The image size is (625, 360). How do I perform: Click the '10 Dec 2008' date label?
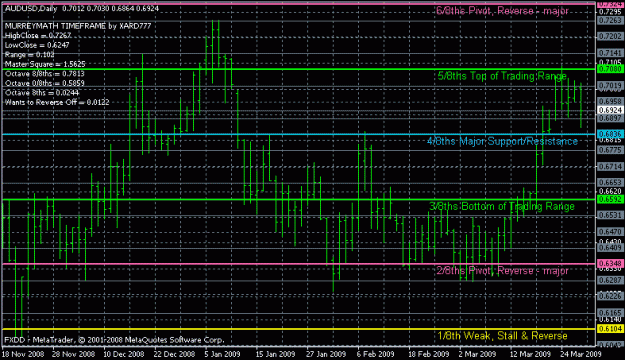(124, 354)
